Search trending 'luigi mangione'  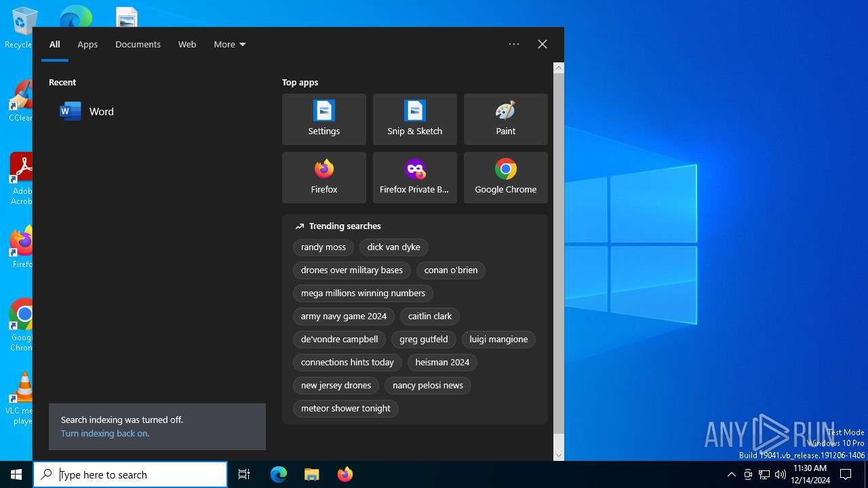[x=498, y=340]
